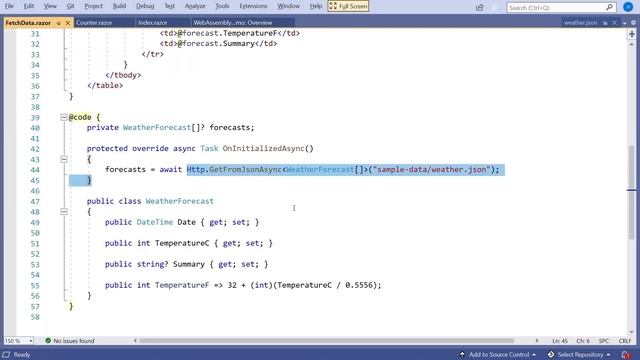Open the document tab list dropdown arrow

click(624, 23)
